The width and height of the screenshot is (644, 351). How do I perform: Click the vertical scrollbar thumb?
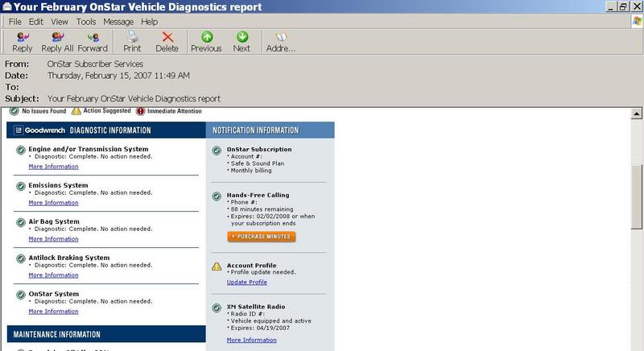tap(637, 197)
